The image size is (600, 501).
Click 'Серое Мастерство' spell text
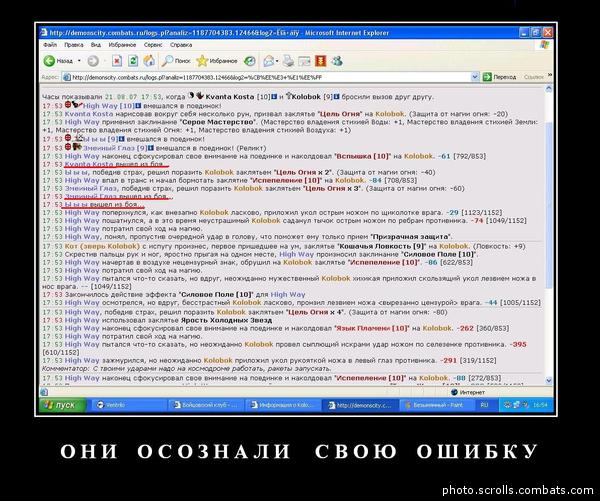(x=218, y=122)
